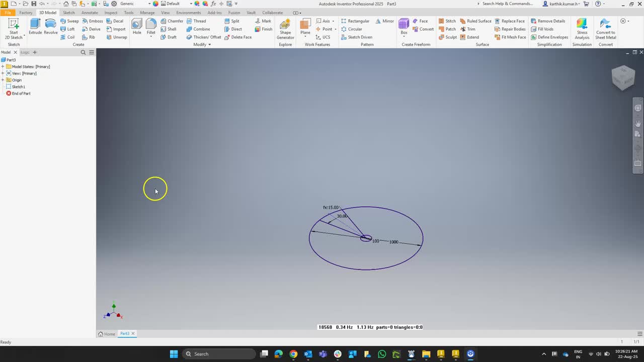Expand the Origin folder node
Screen dimensions: 644x362
click(x=3, y=80)
